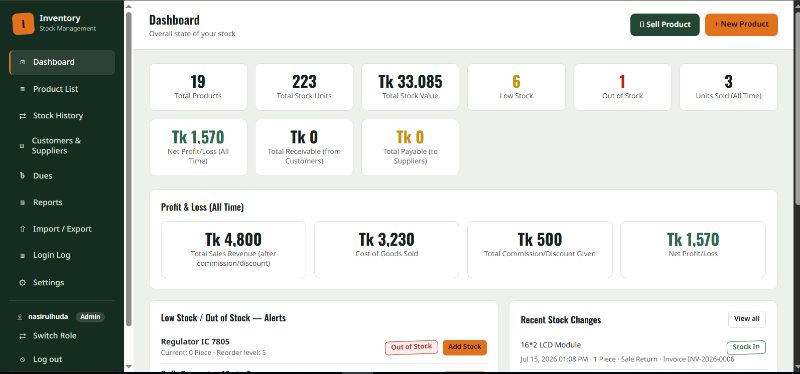Click the Admin role badge
800x374 pixels.
point(90,317)
